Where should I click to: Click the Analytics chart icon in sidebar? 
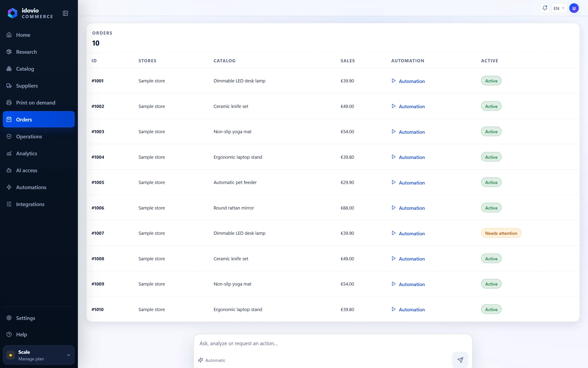9,153
